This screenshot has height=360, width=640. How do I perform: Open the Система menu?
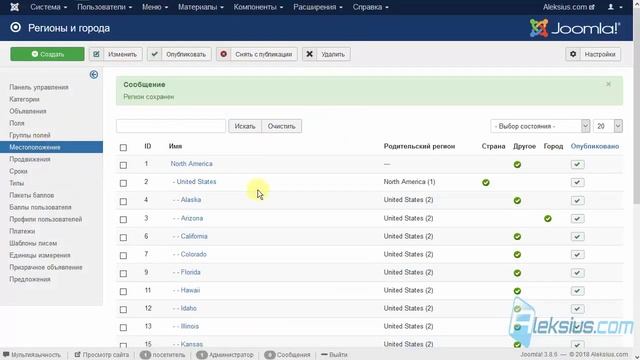tap(49, 7)
